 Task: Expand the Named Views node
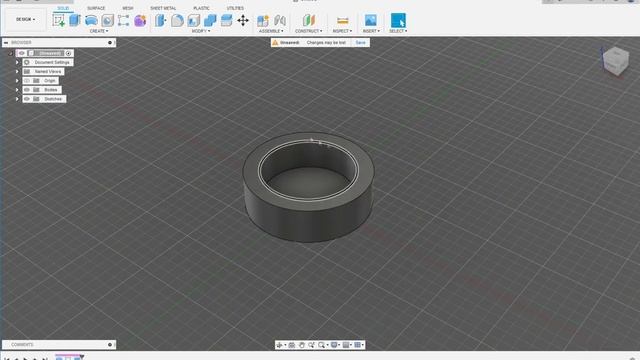point(17,71)
